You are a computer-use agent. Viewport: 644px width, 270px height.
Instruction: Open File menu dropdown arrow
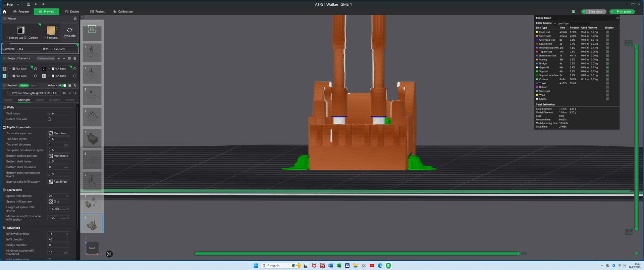point(18,4)
